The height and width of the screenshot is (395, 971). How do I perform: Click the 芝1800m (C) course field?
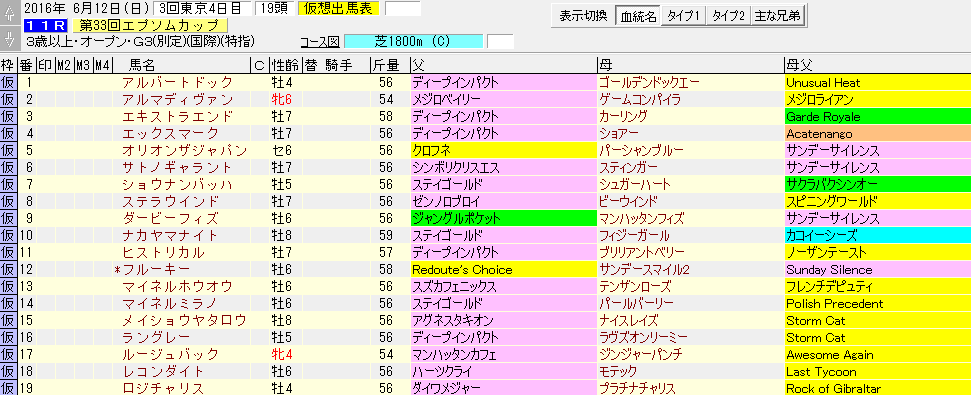[413, 41]
